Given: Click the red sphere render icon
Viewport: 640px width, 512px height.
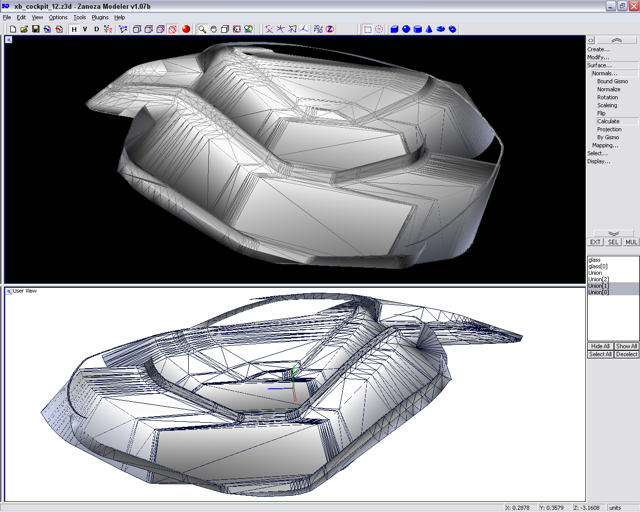Looking at the screenshot, I should click(186, 29).
